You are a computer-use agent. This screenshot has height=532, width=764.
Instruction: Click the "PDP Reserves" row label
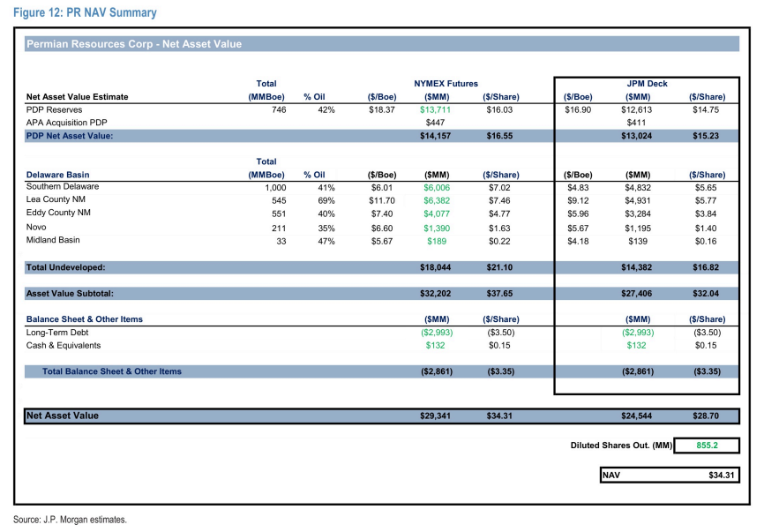pos(54,110)
